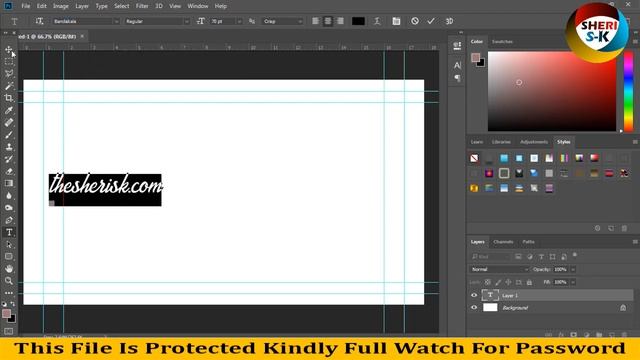The height and width of the screenshot is (360, 640).
Task: Set left align text
Action: [x=316, y=21]
